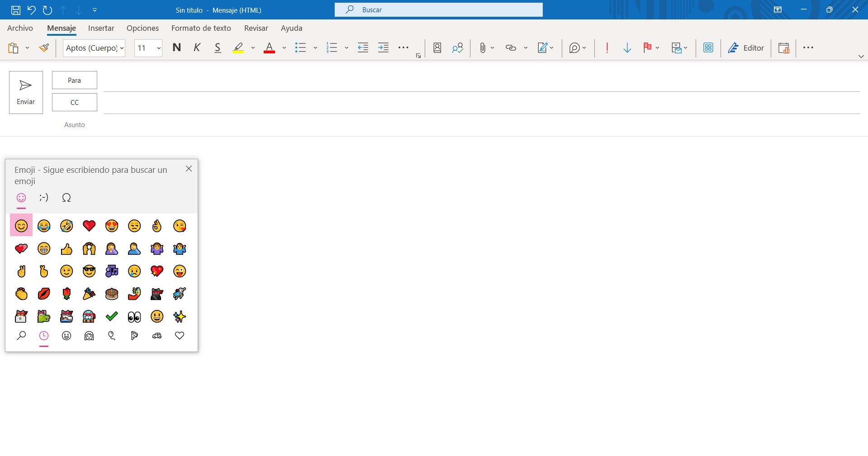868x456 pixels.
Task: Click the CC recipients button
Action: (x=75, y=102)
